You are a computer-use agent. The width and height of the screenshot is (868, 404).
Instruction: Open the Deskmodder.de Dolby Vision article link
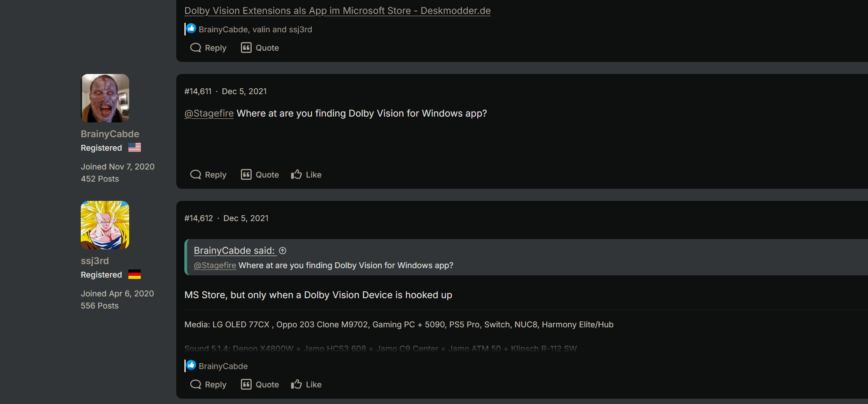click(x=337, y=10)
